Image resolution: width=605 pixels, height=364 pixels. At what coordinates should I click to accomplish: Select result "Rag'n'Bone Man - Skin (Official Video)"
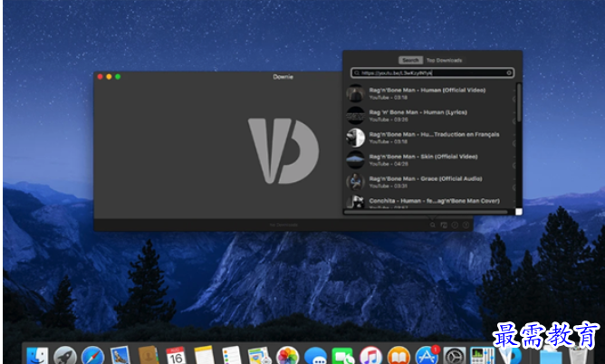430,159
